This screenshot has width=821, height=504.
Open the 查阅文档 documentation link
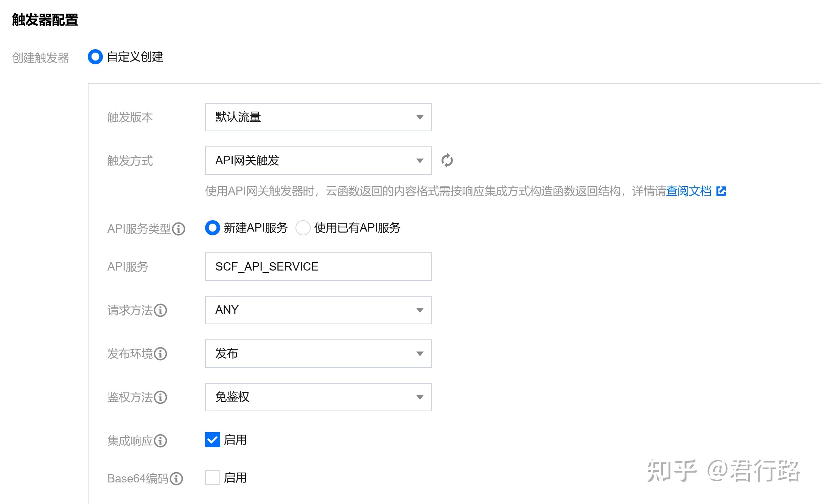pos(689,191)
